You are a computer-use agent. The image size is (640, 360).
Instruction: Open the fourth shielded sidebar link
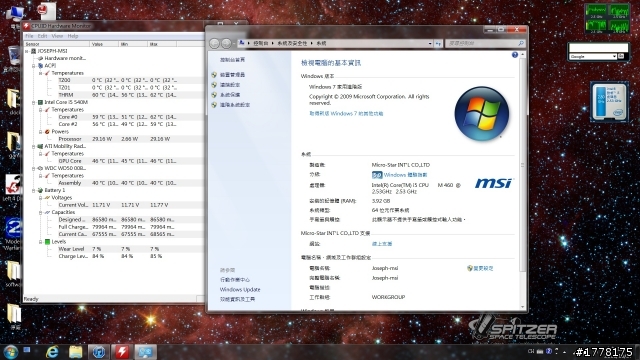235,105
